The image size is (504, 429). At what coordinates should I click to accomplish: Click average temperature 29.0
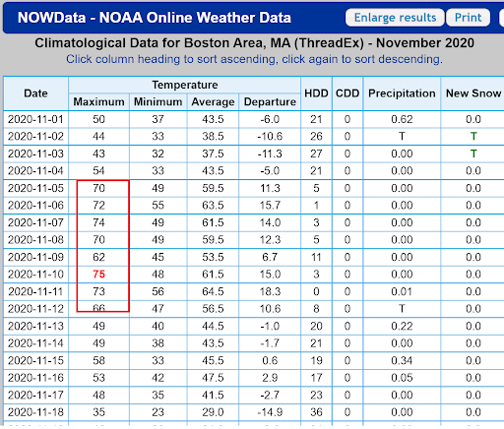[213, 412]
